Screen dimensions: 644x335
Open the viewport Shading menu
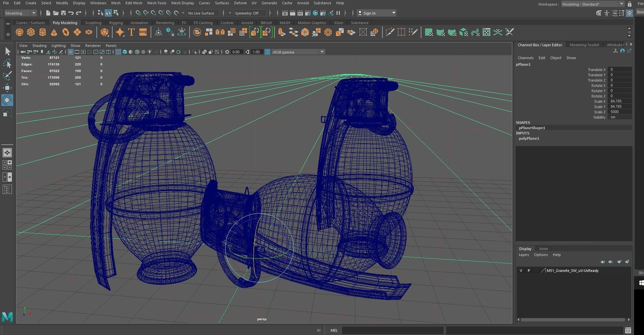(39, 46)
